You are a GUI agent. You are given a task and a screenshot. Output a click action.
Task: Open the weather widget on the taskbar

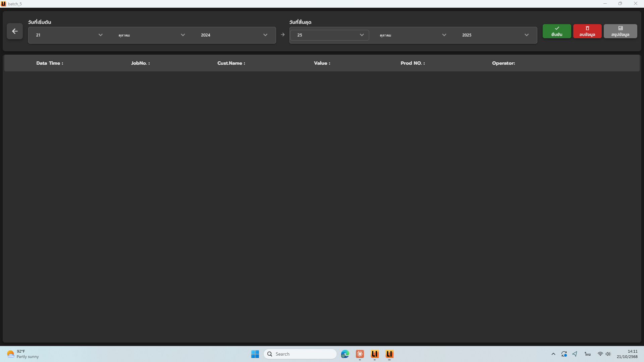23,354
